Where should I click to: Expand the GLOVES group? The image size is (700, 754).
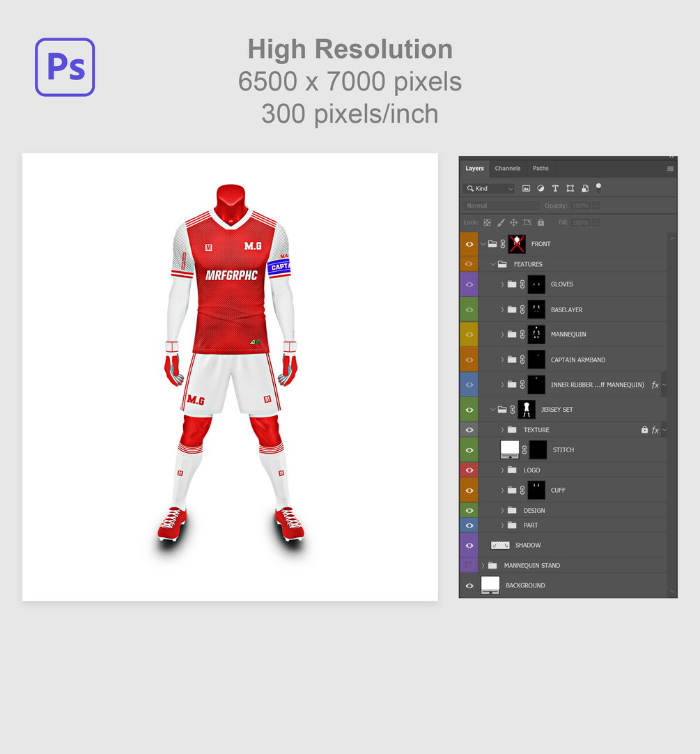point(502,285)
